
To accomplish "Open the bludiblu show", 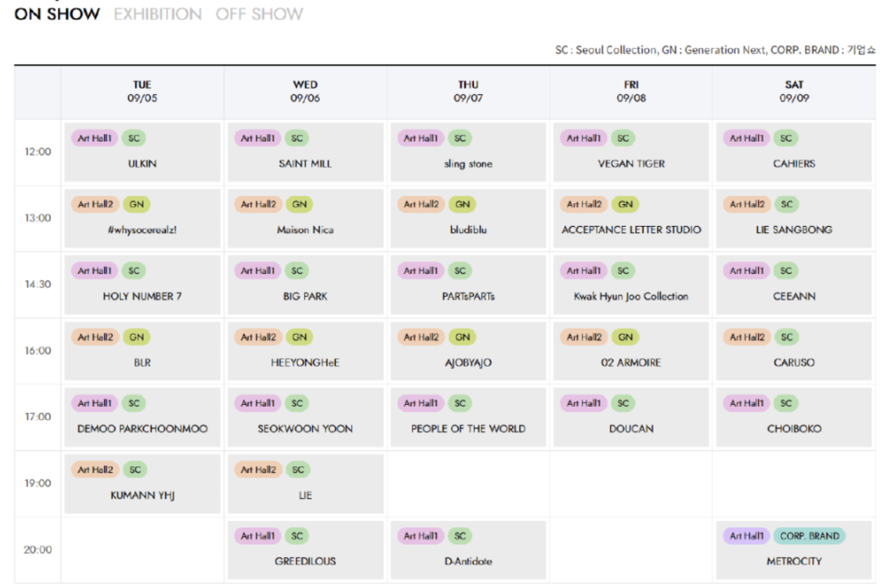I will pos(468,218).
